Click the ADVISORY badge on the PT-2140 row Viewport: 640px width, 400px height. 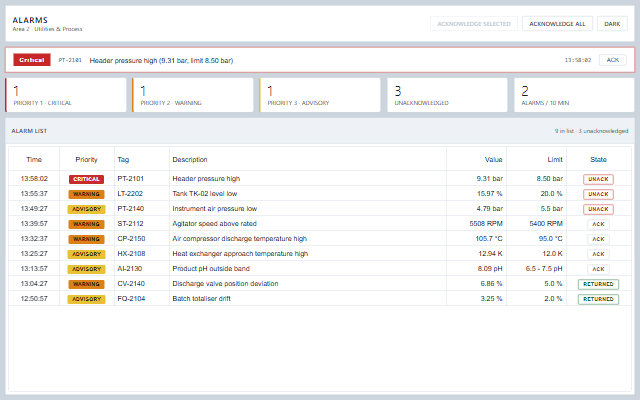[87, 209]
